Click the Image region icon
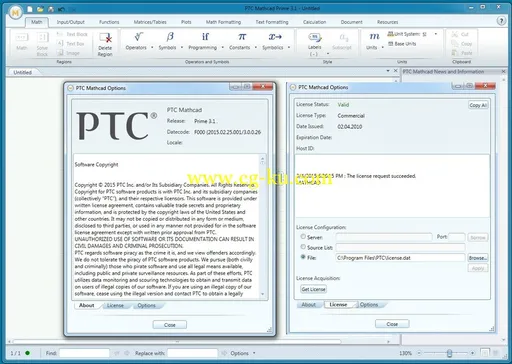The height and width of the screenshot is (364, 512). pos(60,53)
